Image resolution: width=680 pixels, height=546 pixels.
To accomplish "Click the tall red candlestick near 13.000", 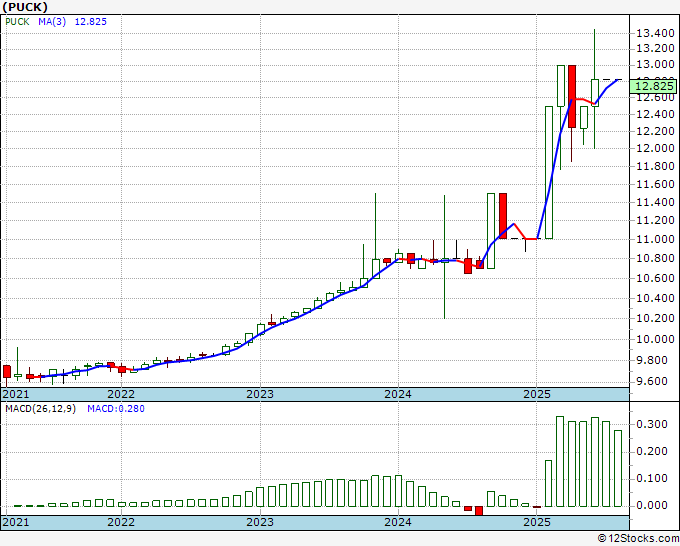I will click(x=572, y=96).
